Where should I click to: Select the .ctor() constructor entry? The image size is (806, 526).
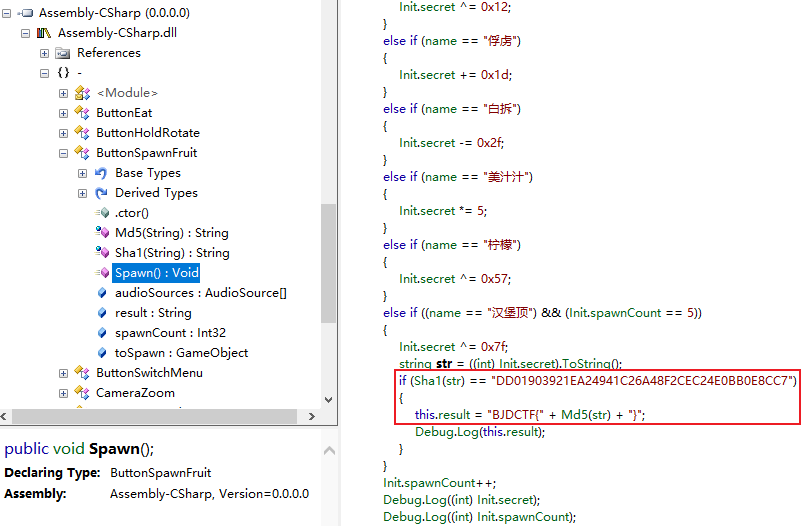(132, 213)
